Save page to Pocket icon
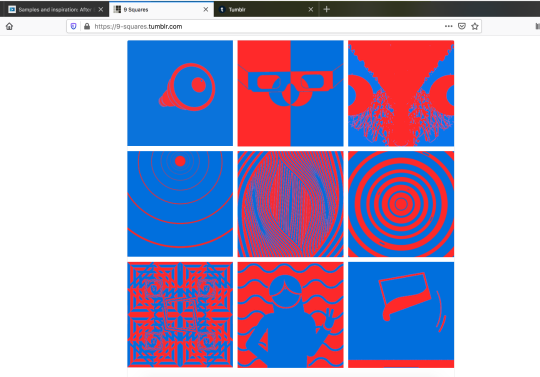 click(x=462, y=26)
